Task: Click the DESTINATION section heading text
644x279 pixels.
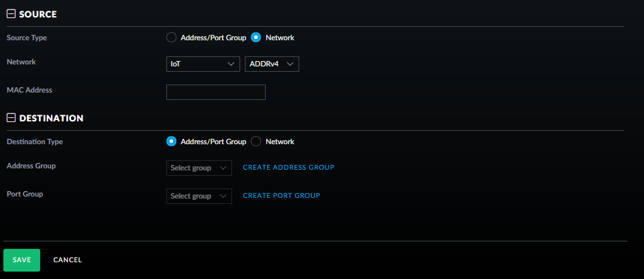Action: [x=51, y=118]
